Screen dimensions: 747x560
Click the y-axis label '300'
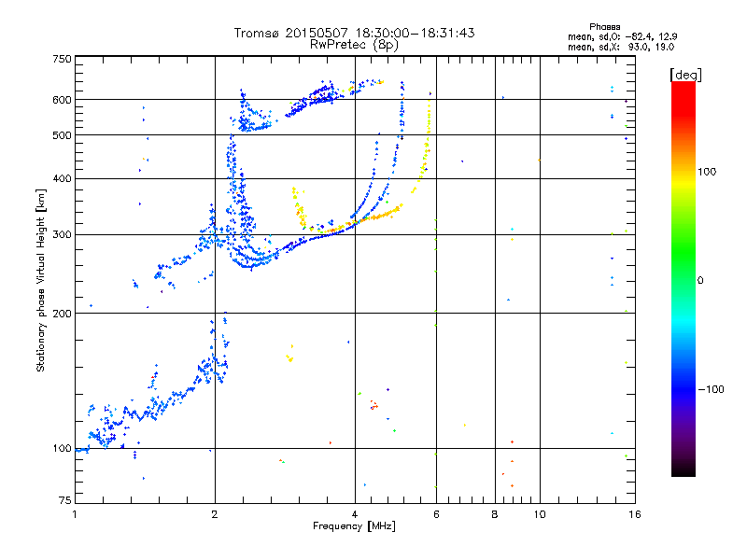click(x=62, y=234)
